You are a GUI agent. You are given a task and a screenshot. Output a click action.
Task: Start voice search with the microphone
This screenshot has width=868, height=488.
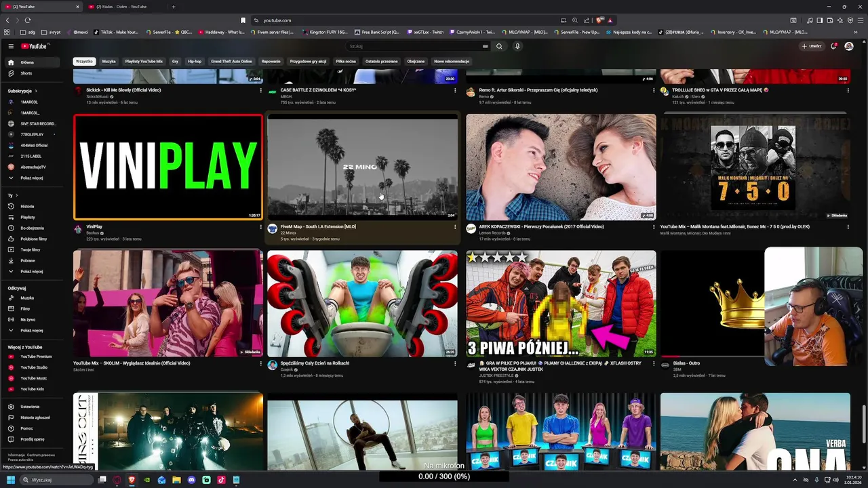click(x=517, y=46)
